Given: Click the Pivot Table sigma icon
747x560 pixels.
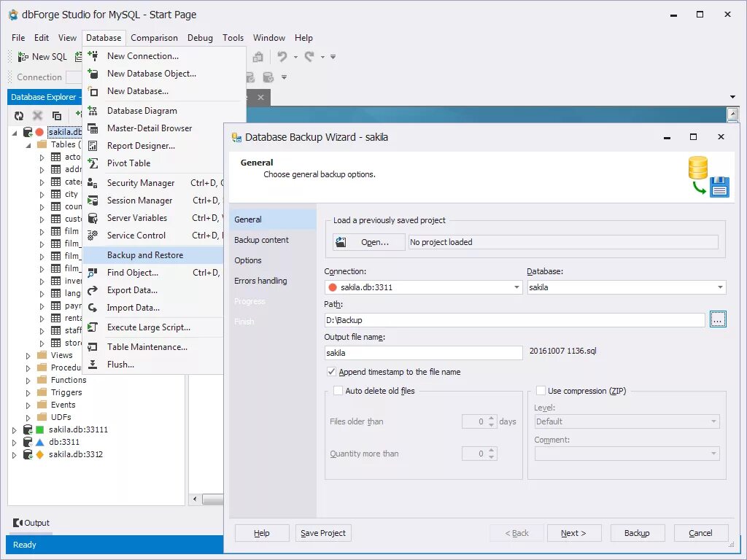Looking at the screenshot, I should tap(93, 163).
